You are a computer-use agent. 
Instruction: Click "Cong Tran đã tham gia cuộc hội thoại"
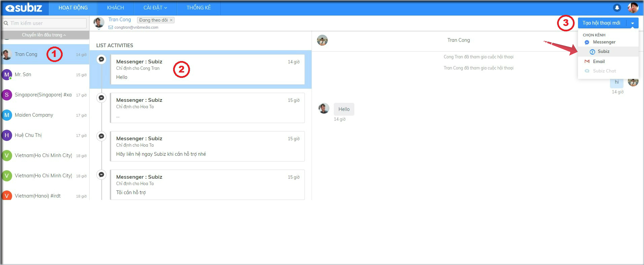tap(479, 57)
